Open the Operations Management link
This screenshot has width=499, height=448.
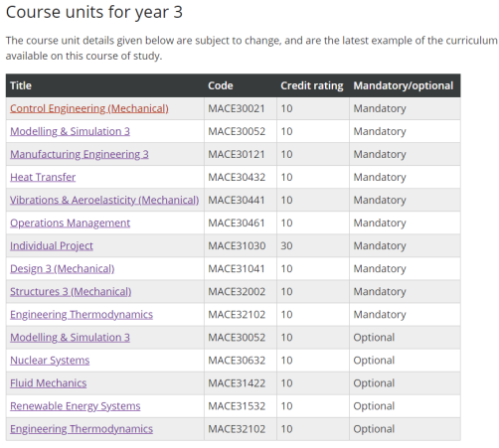70,223
